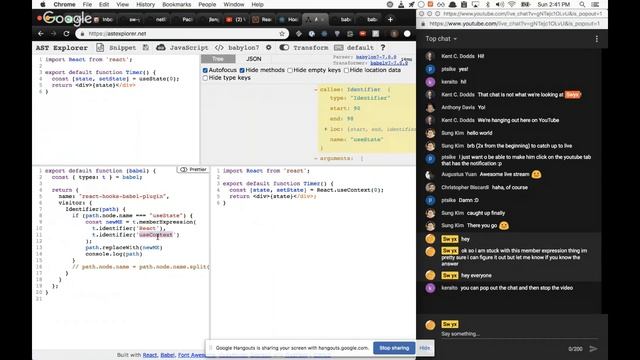Click the send arrow in YouTube chat
The width and height of the screenshot is (640, 360).
pos(593,349)
